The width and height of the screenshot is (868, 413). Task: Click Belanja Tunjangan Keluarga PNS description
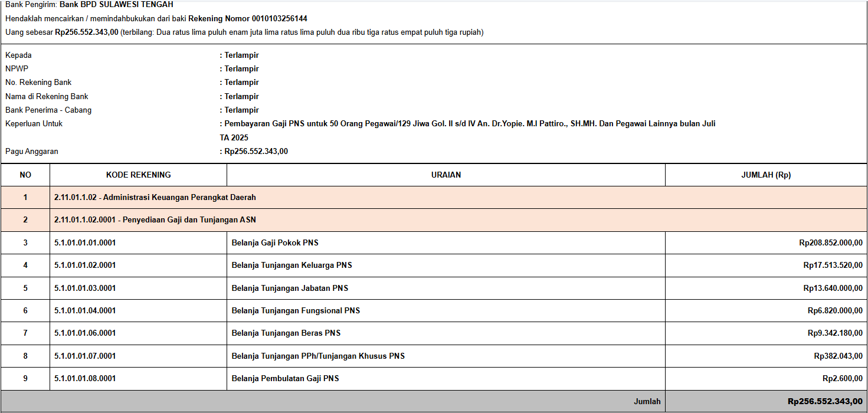[x=291, y=265]
